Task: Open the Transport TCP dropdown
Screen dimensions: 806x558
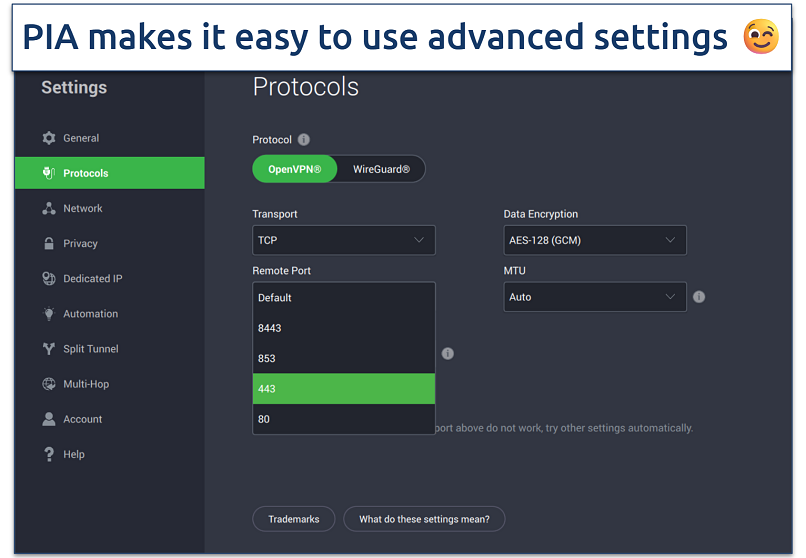Action: pos(343,240)
